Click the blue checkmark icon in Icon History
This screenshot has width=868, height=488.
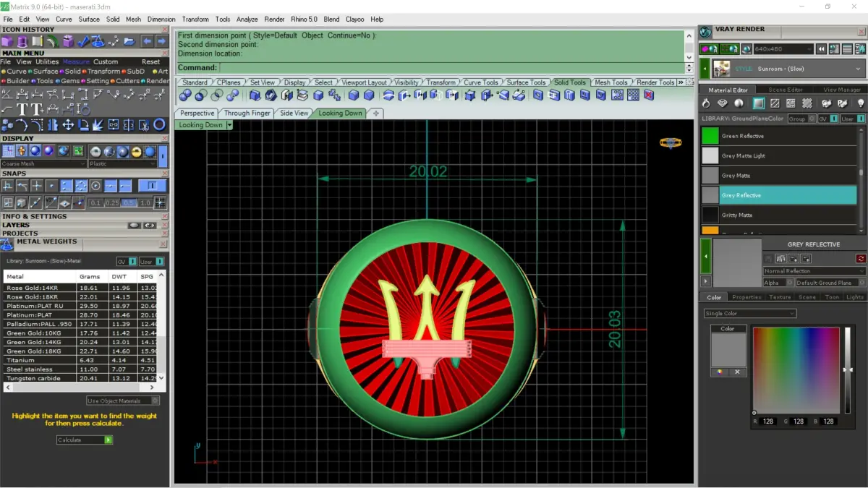[x=83, y=41]
